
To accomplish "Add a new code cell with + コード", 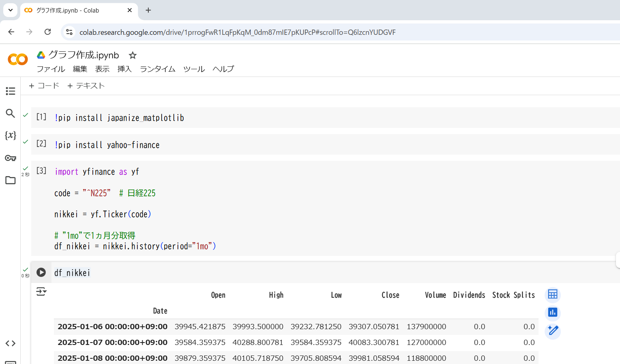I will click(x=43, y=85).
